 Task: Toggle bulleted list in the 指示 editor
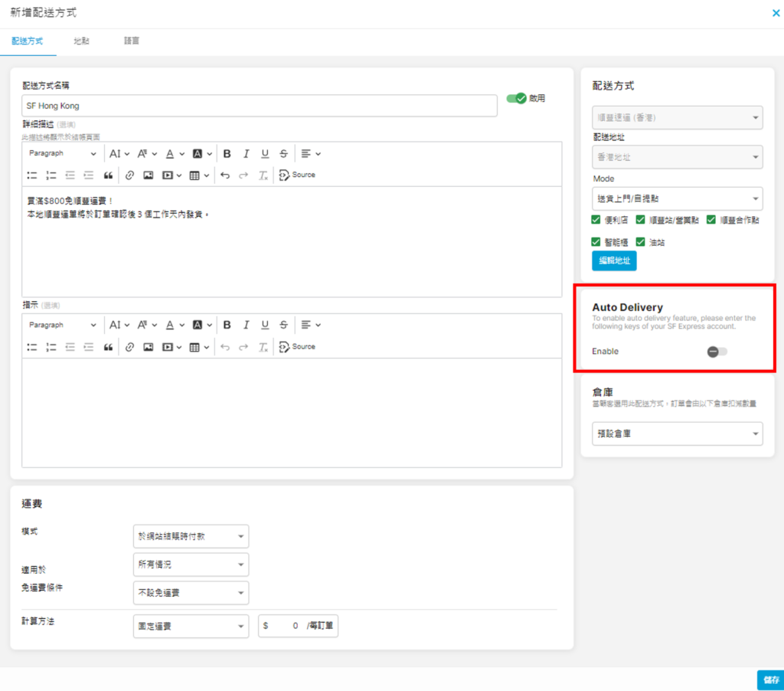32,347
